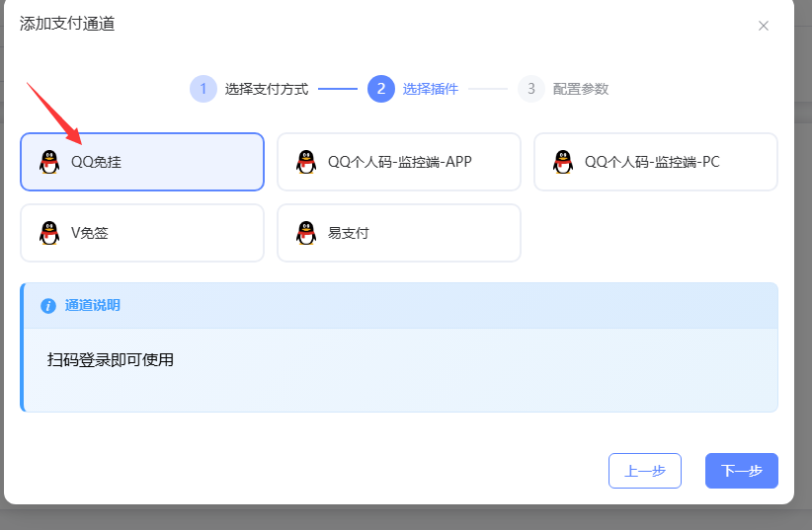
Task: Choose the QQ个人码-监控端-PC plugin
Action: point(656,162)
